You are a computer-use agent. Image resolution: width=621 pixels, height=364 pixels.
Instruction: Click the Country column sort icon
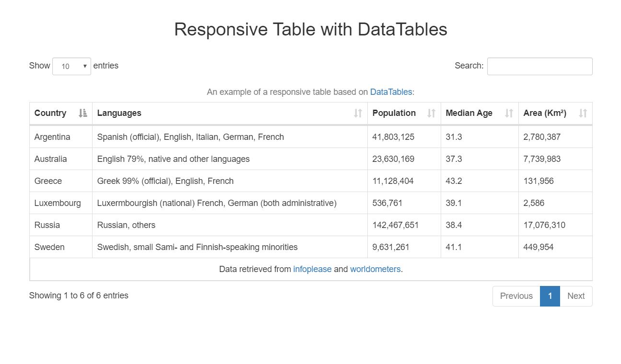83,113
